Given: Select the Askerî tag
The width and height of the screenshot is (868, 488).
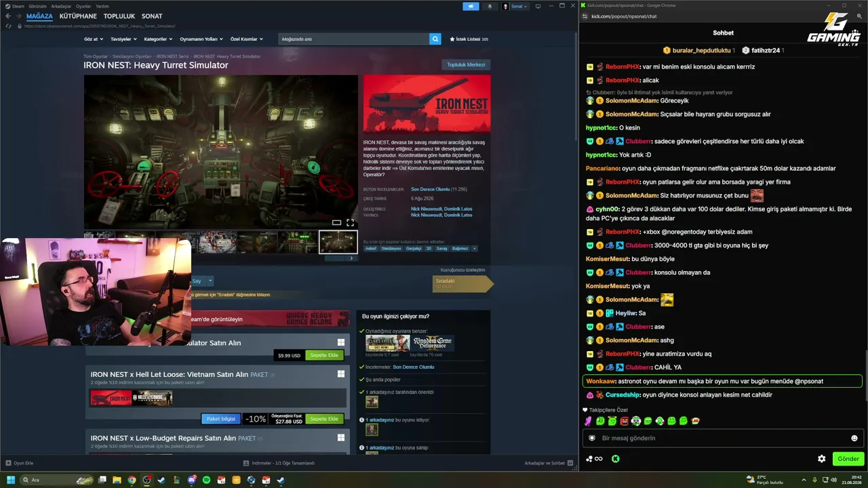Looking at the screenshot, I should [x=371, y=248].
